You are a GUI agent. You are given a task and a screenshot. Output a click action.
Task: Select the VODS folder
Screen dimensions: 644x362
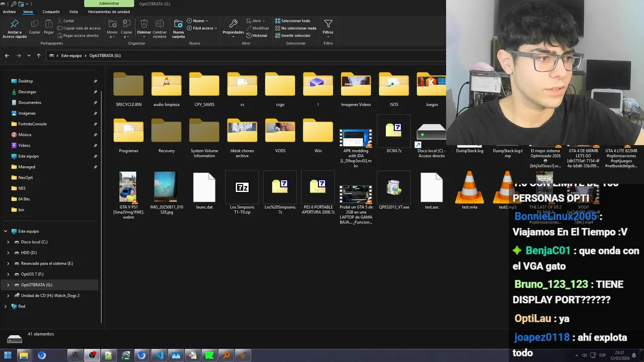280,136
